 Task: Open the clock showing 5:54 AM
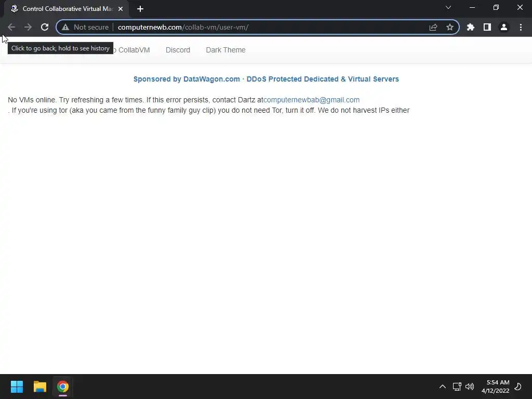pyautogui.click(x=495, y=387)
